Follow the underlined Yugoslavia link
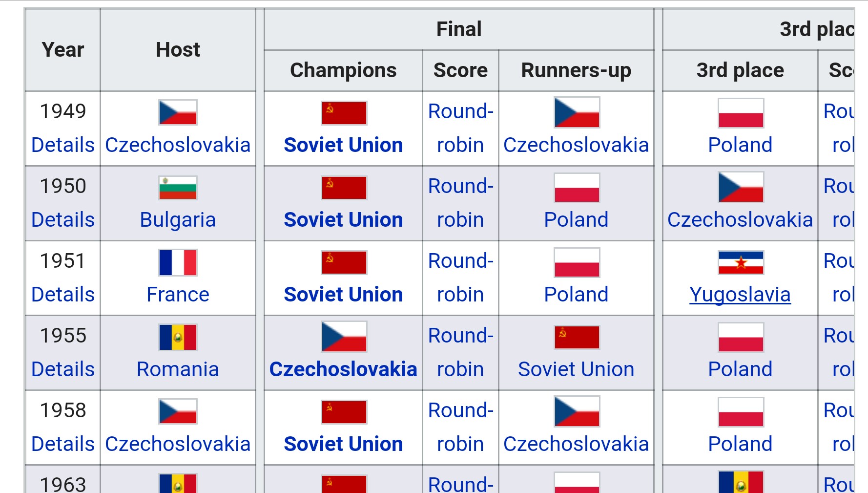868x493 pixels. point(740,295)
